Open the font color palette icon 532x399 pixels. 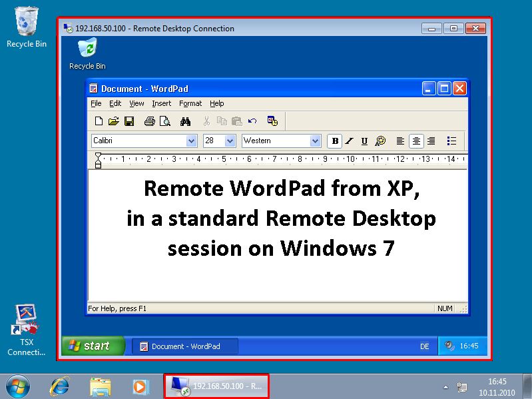tap(380, 141)
